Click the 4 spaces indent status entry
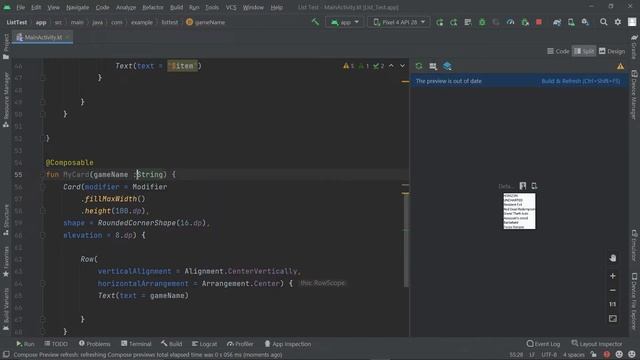Viewport: 640px width, 360px height. coord(573,355)
